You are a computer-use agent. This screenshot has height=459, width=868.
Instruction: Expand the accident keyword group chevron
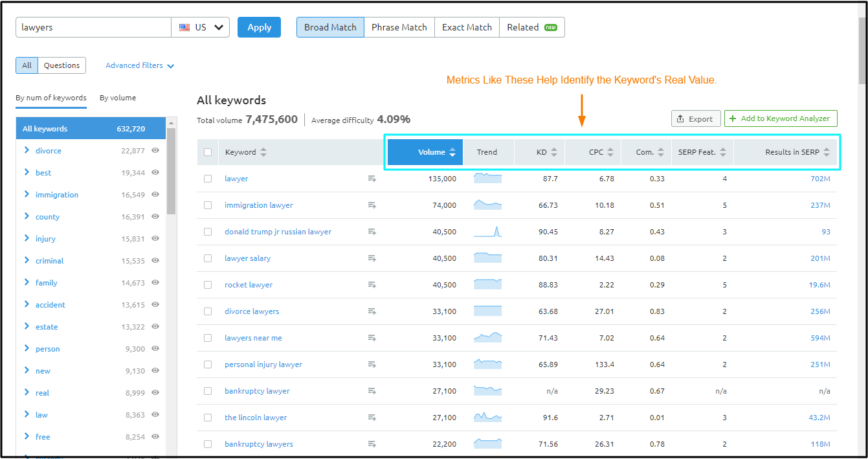[x=27, y=304]
